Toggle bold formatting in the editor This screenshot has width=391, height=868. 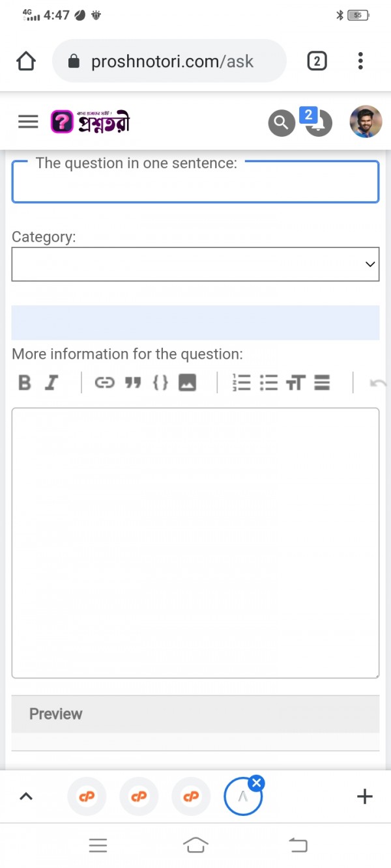point(25,383)
